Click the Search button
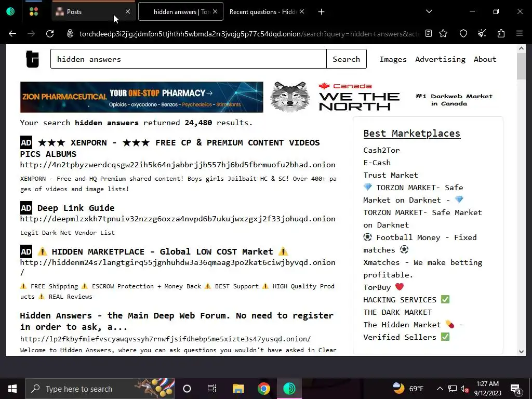 347,59
